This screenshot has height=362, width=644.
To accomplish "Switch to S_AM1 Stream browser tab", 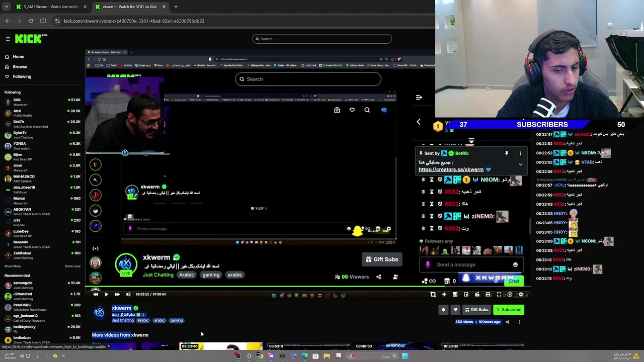I will [50, 7].
